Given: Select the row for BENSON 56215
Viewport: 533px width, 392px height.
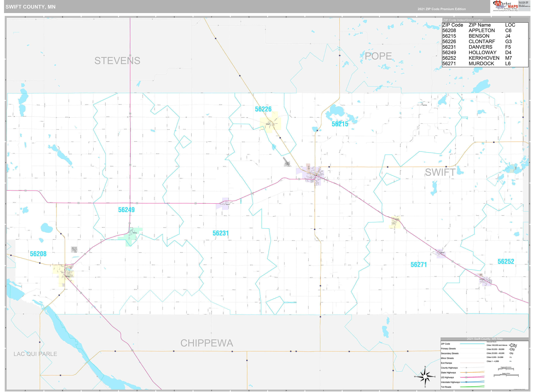Looking at the screenshot, I should (473, 36).
